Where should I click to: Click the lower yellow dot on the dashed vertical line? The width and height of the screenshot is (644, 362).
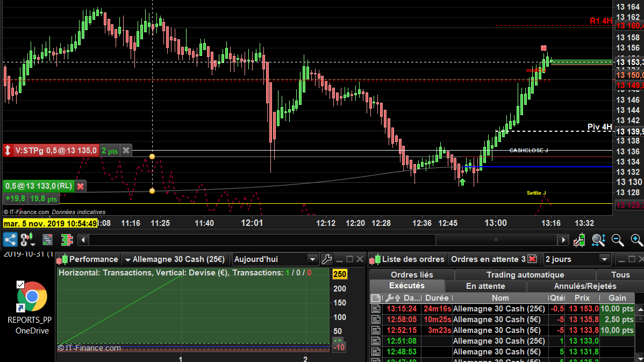[x=152, y=190]
